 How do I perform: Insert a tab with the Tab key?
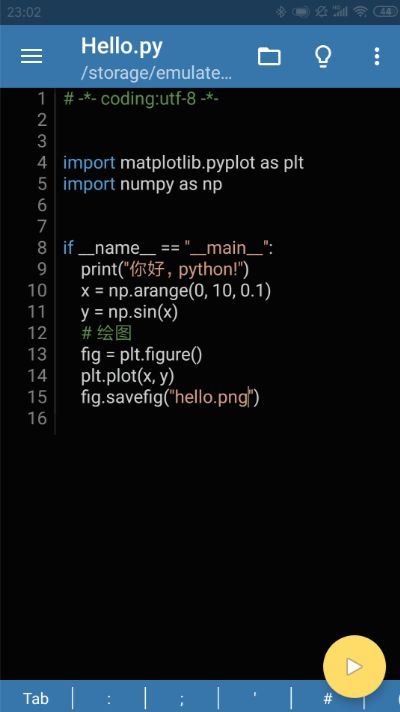pos(36,698)
